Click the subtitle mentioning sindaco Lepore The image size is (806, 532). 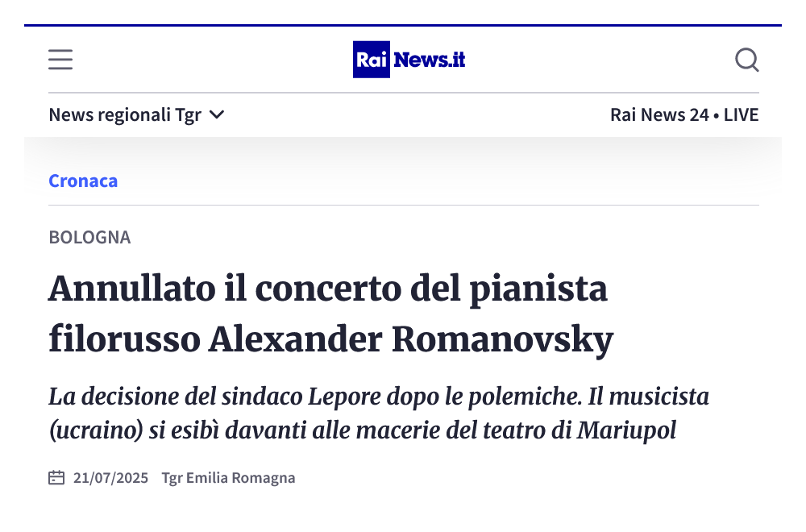[x=379, y=414]
